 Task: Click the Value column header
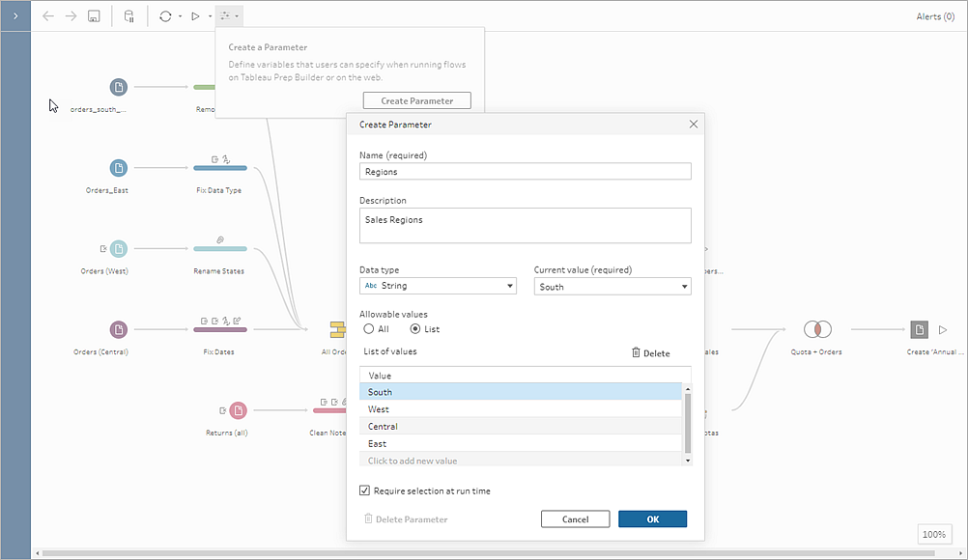tap(526, 375)
